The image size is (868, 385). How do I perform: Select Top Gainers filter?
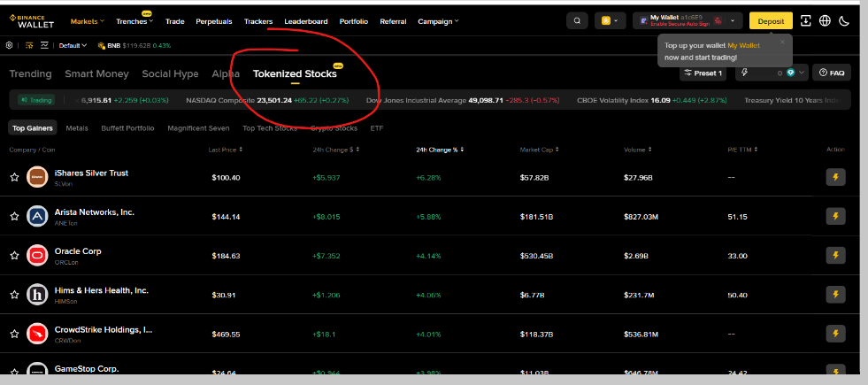click(34, 128)
